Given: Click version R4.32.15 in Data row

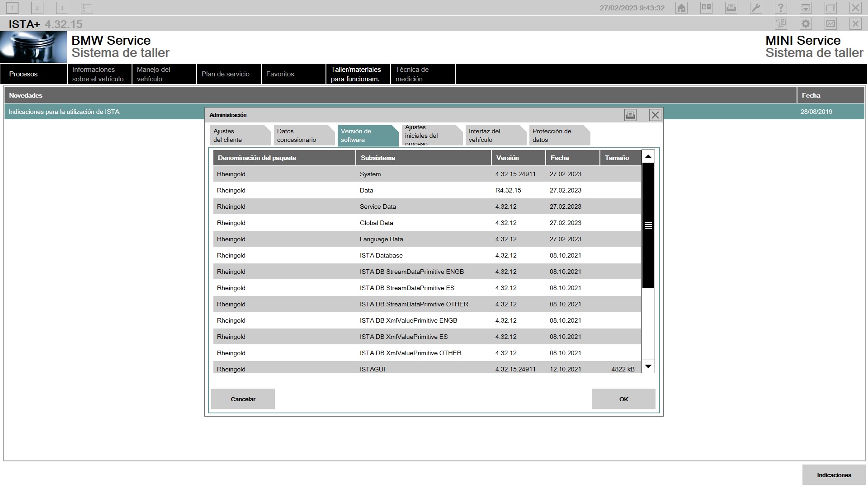Looking at the screenshot, I should (508, 190).
